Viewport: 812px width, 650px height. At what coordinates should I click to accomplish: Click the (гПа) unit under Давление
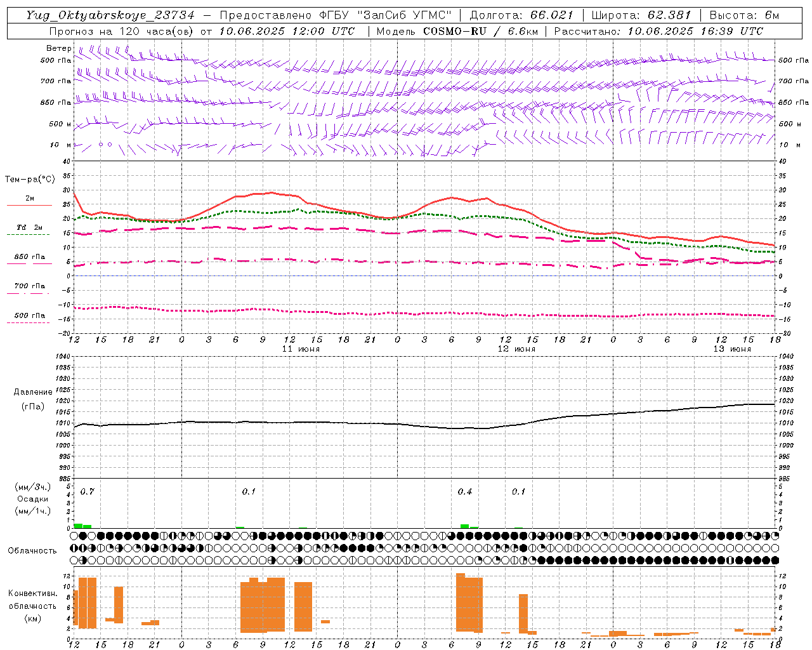(33, 407)
